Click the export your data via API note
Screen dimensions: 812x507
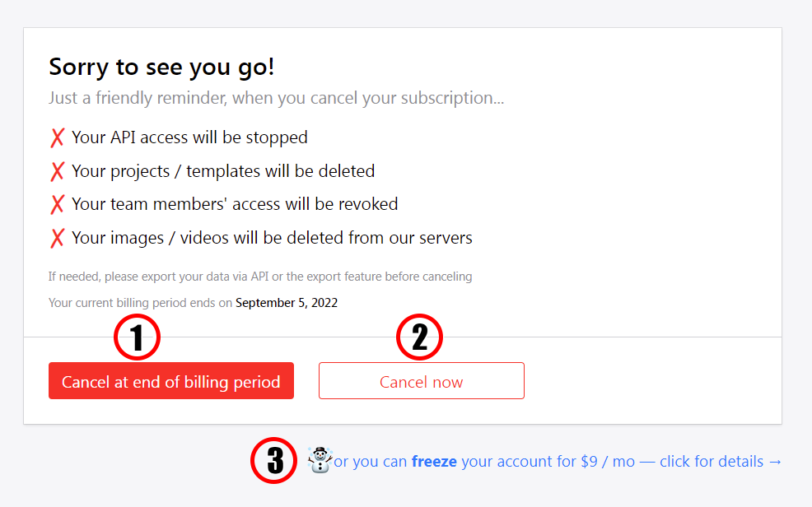pyautogui.click(x=260, y=277)
